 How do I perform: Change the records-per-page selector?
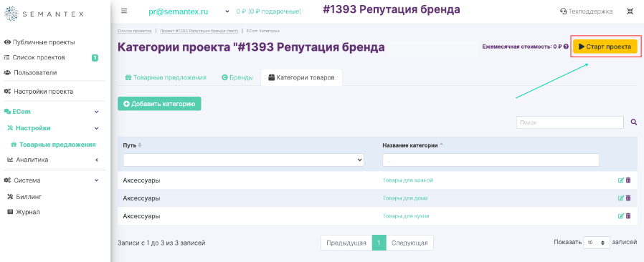click(597, 243)
